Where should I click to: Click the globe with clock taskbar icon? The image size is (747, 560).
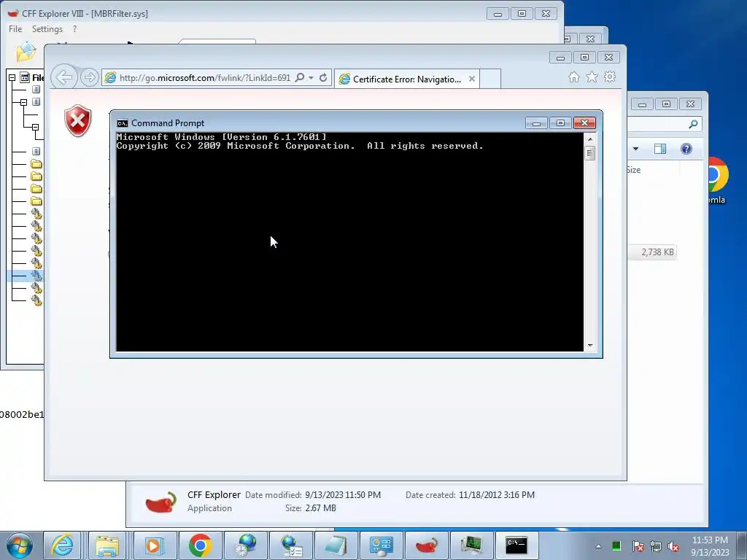coord(245,545)
